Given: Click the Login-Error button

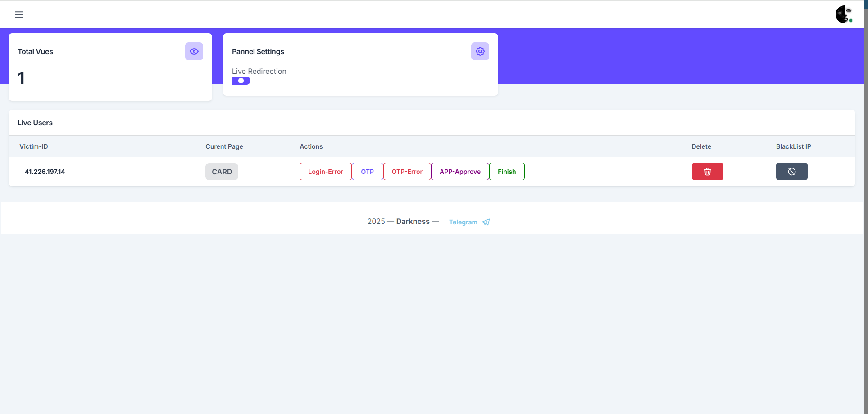Looking at the screenshot, I should click(325, 172).
